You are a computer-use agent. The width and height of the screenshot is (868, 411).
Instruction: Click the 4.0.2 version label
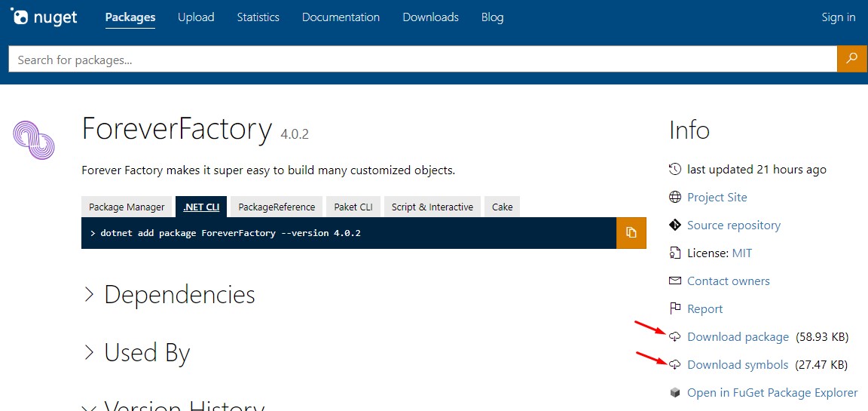pyautogui.click(x=295, y=133)
